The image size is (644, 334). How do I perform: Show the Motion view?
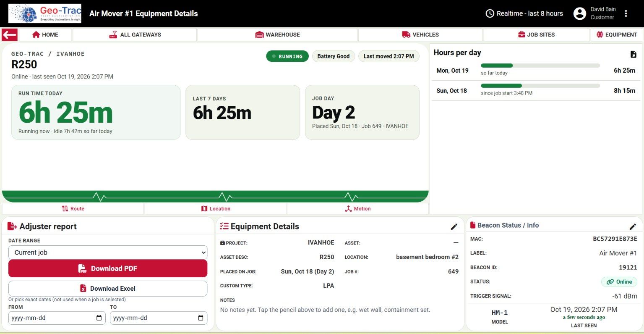click(358, 208)
